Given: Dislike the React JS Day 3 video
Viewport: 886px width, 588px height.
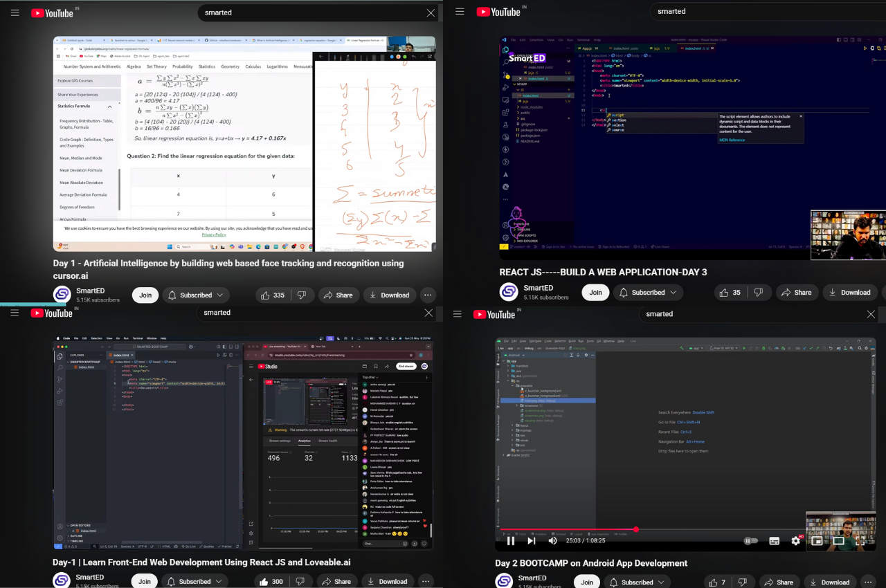Looking at the screenshot, I should (759, 293).
